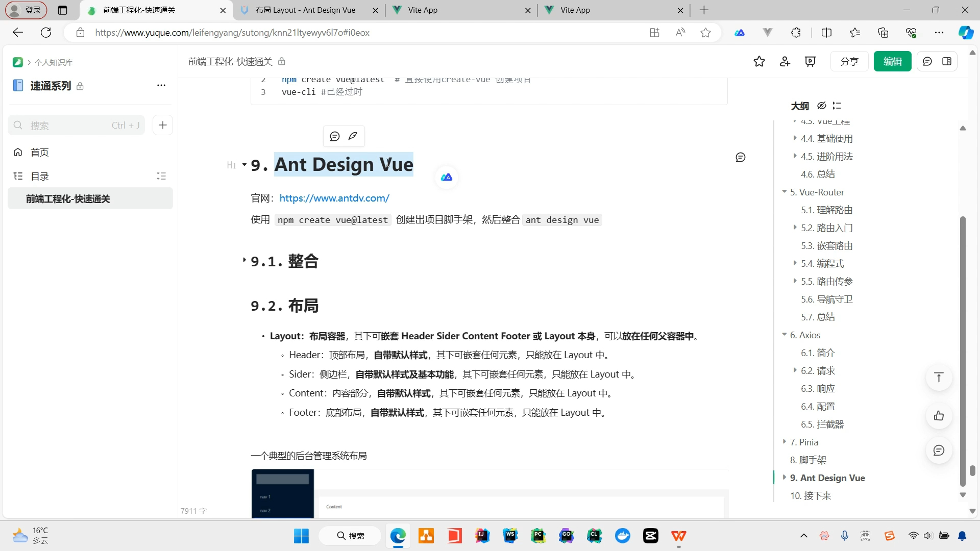Open the H1 heading level dropdown

235,165
